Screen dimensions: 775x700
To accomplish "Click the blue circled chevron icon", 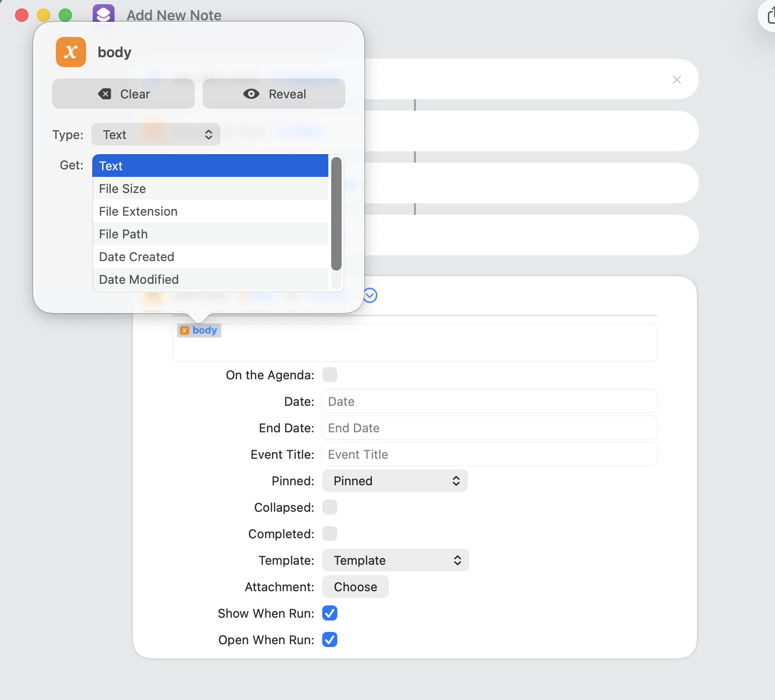I will point(370,296).
